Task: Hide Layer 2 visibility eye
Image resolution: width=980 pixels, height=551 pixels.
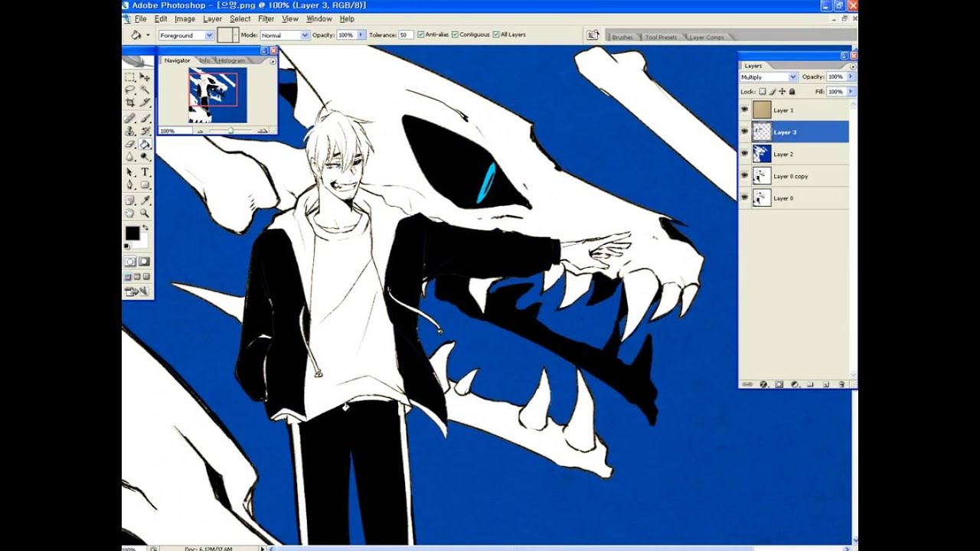Action: click(x=744, y=154)
